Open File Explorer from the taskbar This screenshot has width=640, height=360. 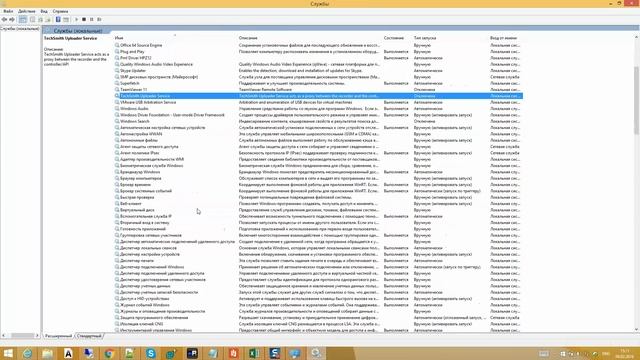(x=48, y=353)
